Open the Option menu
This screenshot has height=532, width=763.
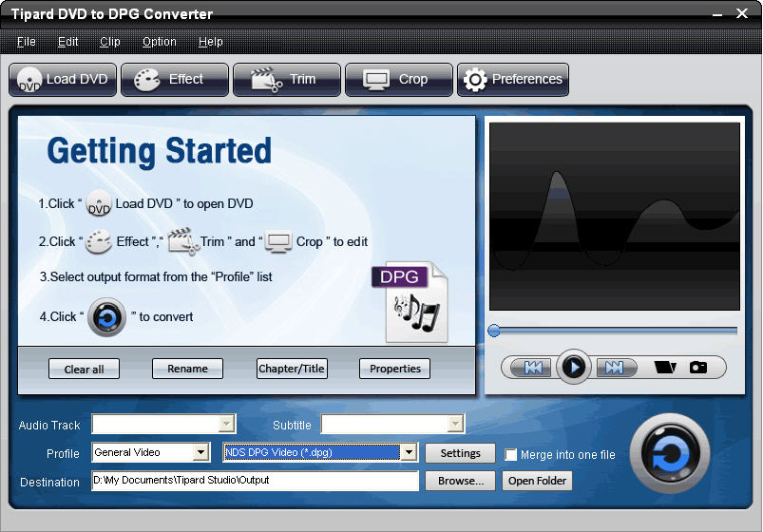click(x=159, y=42)
